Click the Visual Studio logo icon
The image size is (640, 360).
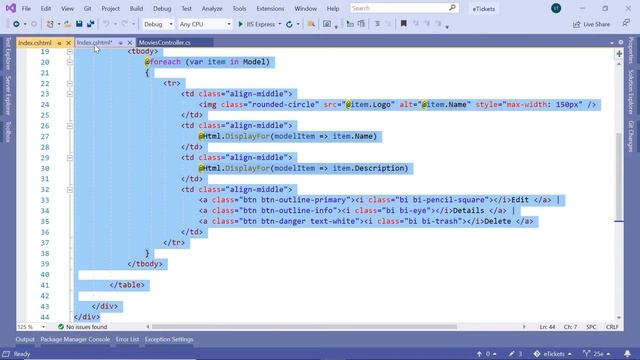click(x=11, y=8)
